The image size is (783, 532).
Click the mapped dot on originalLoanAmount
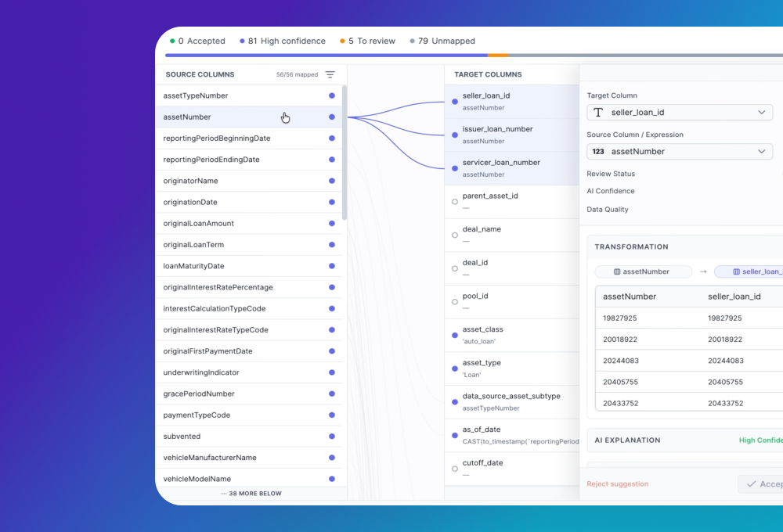[x=331, y=223]
